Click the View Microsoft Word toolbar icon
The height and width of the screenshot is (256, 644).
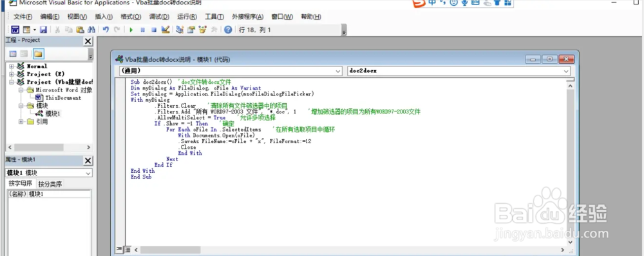[x=15, y=30]
